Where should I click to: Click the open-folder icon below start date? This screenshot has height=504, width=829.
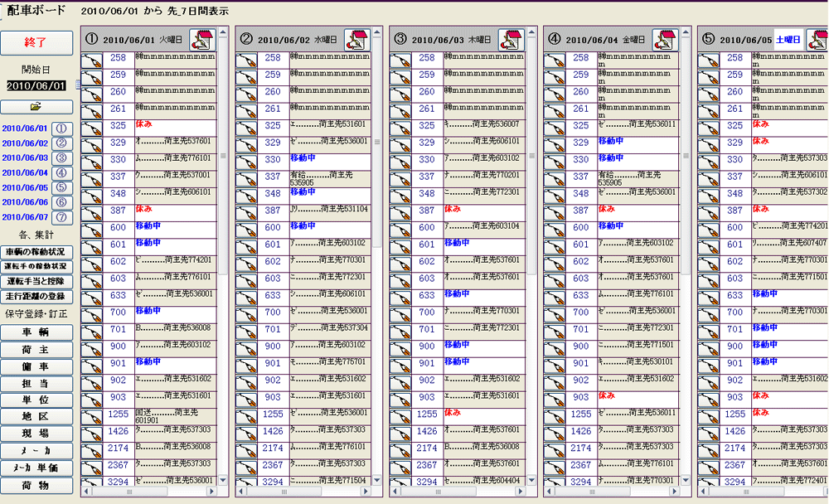click(x=36, y=107)
